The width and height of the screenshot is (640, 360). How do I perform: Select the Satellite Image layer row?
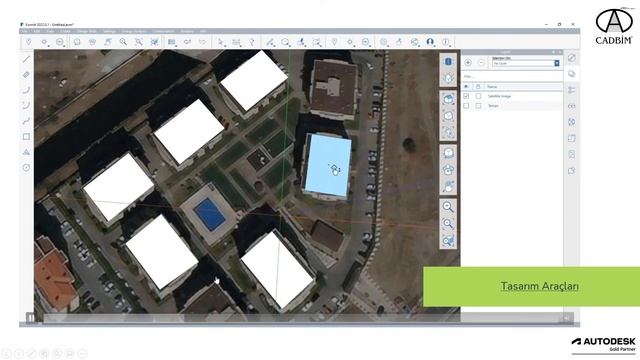512,96
